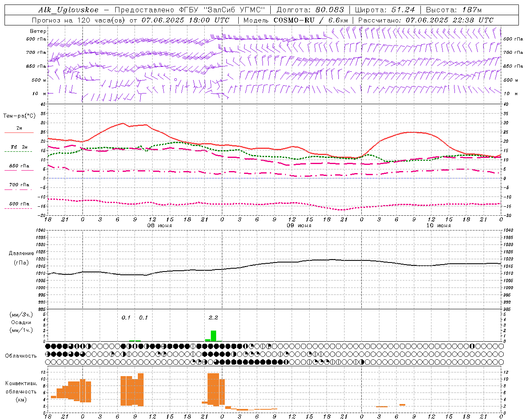Click the Тем-ра(°C) temperature label
The height and width of the screenshot is (420, 525).
[x=19, y=116]
